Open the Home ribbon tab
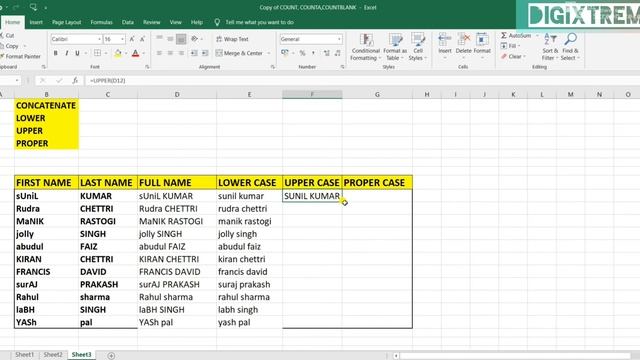The height and width of the screenshot is (360, 640). [12, 22]
